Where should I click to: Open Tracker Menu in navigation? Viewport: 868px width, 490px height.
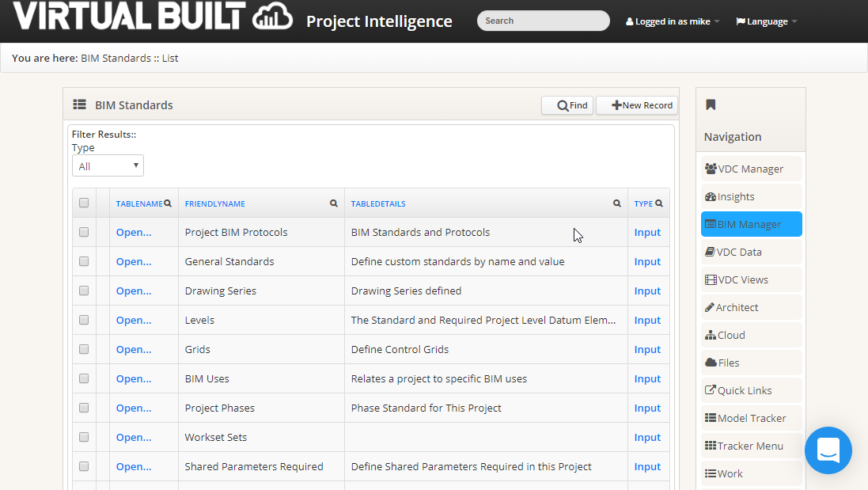pos(751,446)
